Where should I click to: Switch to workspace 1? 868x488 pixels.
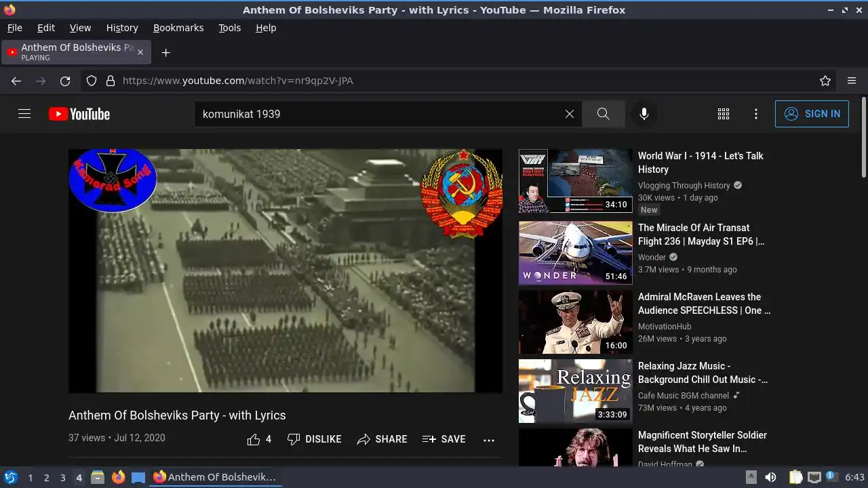[x=31, y=477]
